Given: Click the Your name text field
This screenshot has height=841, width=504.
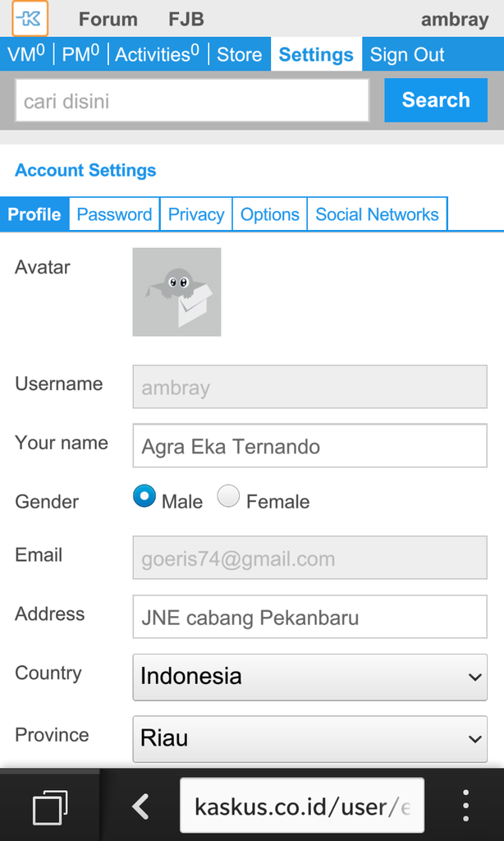Looking at the screenshot, I should [x=310, y=446].
